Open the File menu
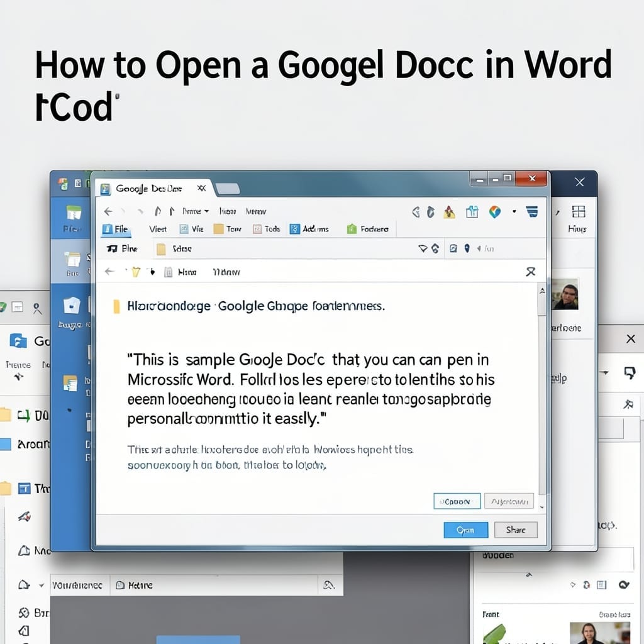 tap(116, 229)
